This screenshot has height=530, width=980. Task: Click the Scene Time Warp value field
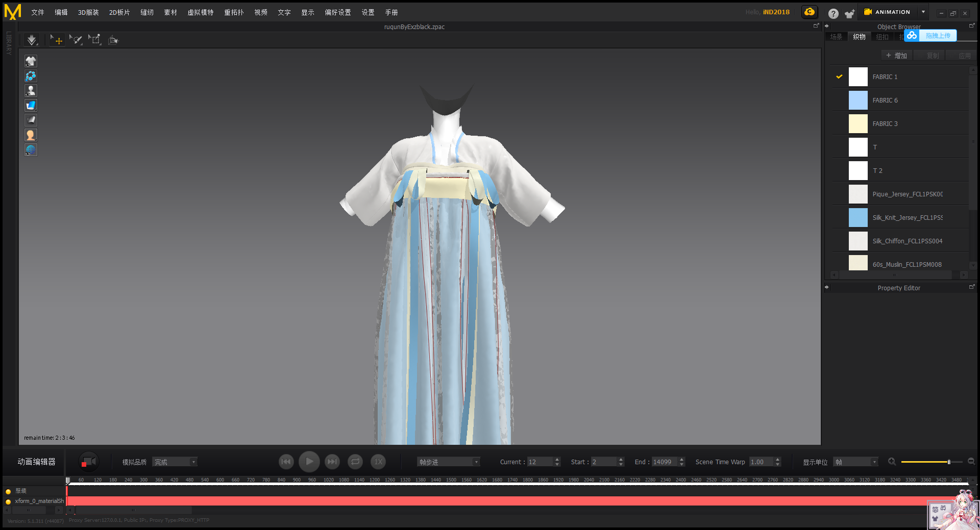pyautogui.click(x=762, y=462)
